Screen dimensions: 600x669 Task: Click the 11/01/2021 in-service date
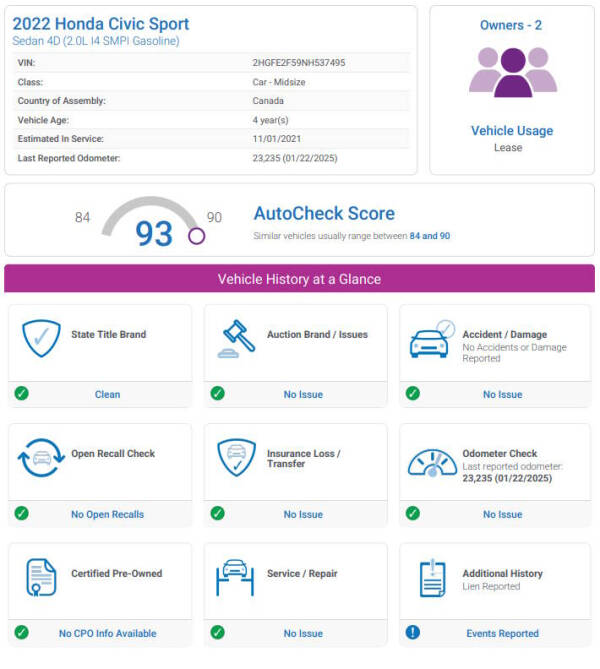277,139
